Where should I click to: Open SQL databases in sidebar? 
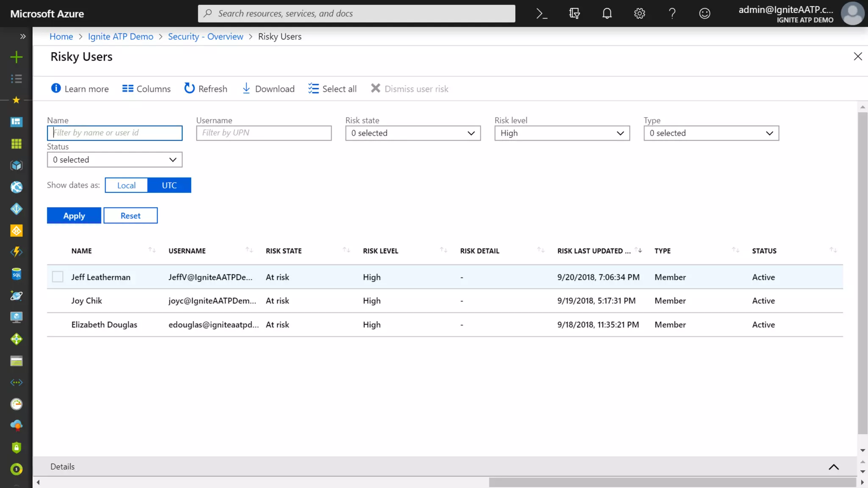[16, 274]
